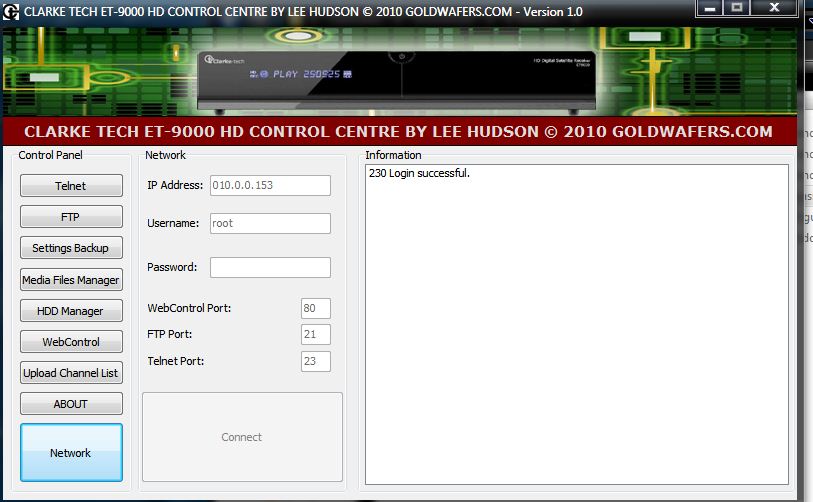Click the Username field containing root
This screenshot has height=502, width=813.
(x=270, y=224)
